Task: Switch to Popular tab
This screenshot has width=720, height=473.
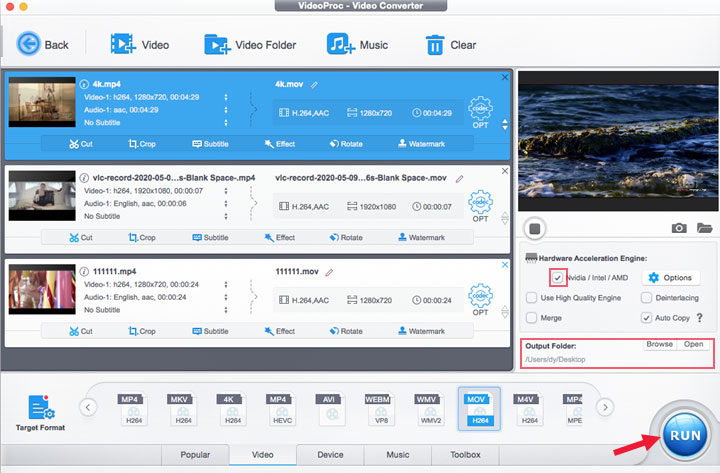Action: coord(195,455)
